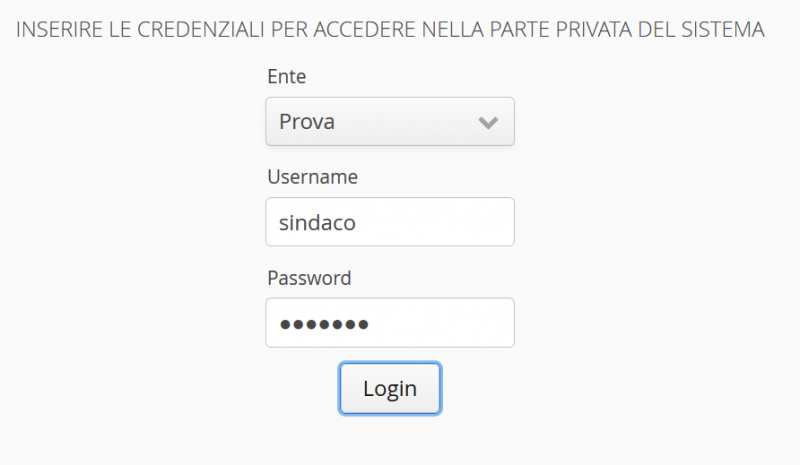
Task: Click on the masked password dots
Action: (324, 323)
